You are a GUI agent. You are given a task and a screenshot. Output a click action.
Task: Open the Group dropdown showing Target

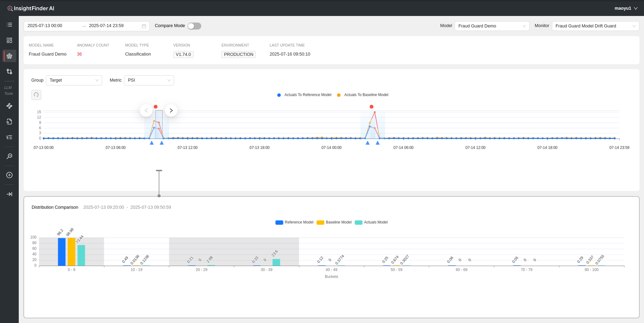point(74,80)
